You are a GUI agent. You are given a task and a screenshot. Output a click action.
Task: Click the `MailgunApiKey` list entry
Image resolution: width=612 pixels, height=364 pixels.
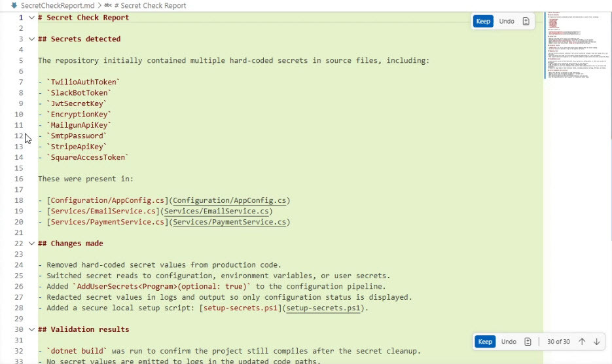[x=79, y=125]
